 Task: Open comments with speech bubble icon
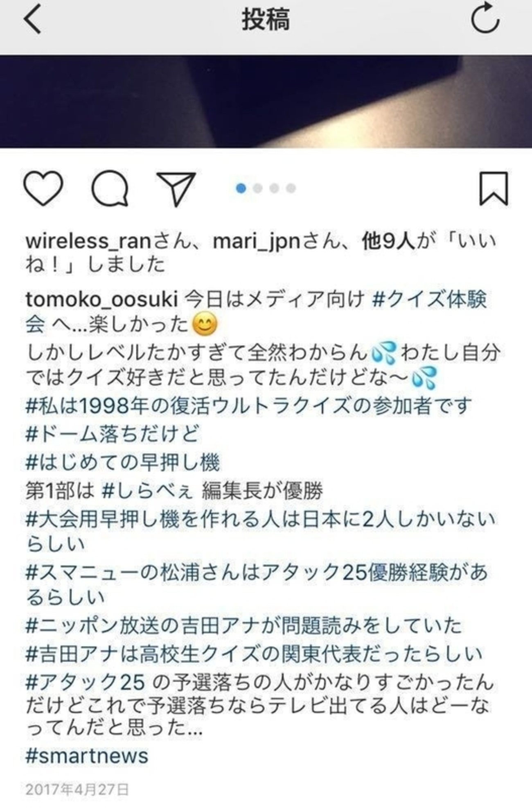110,188
